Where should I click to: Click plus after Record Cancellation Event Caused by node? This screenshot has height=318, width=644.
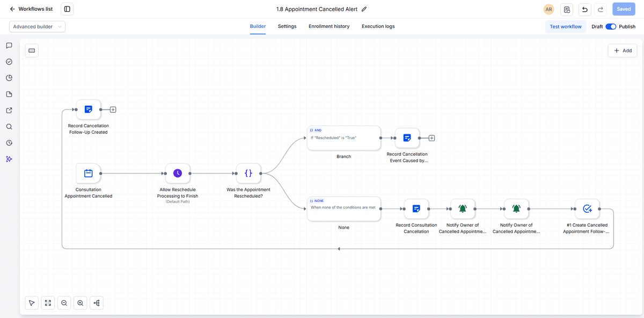click(431, 138)
